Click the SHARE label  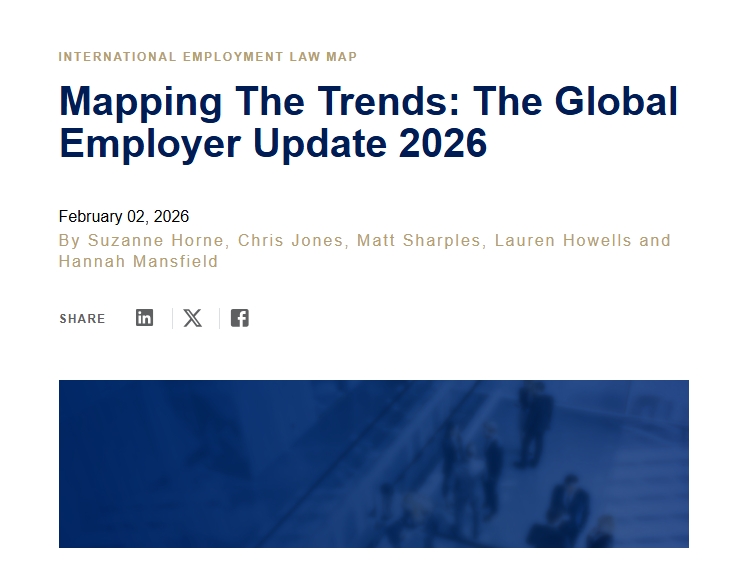(x=82, y=319)
